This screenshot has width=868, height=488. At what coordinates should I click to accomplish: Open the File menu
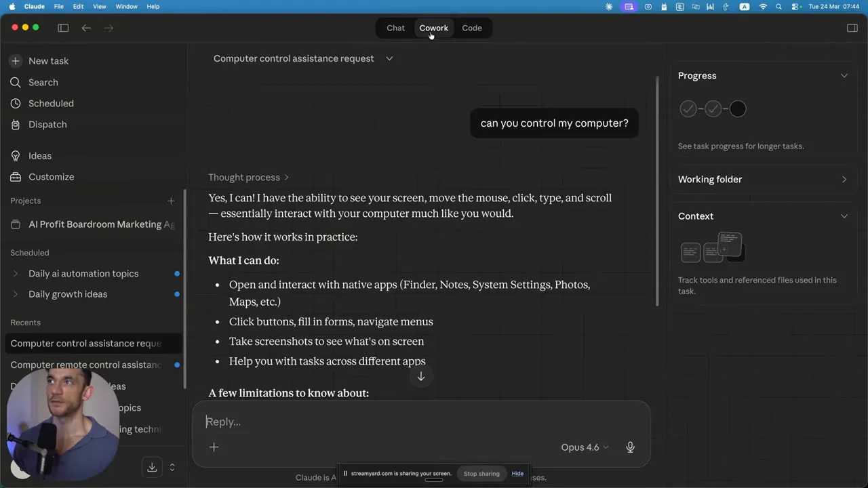tap(59, 7)
